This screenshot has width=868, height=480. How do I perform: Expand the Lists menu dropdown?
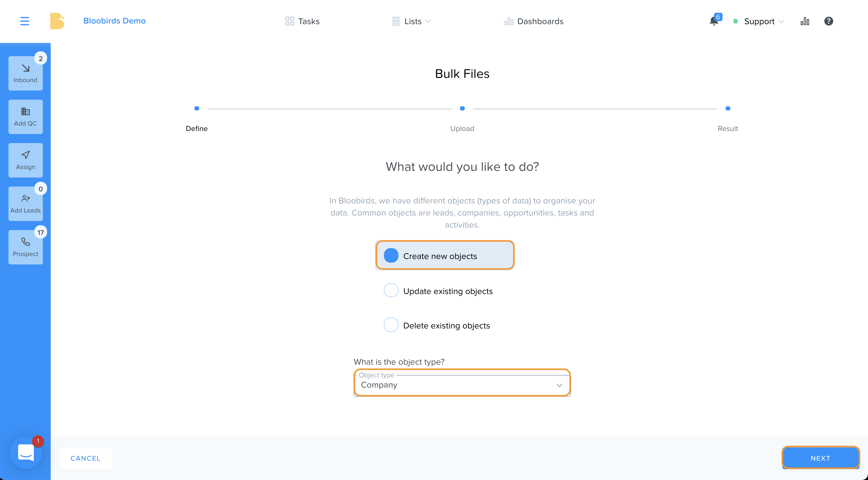[411, 21]
